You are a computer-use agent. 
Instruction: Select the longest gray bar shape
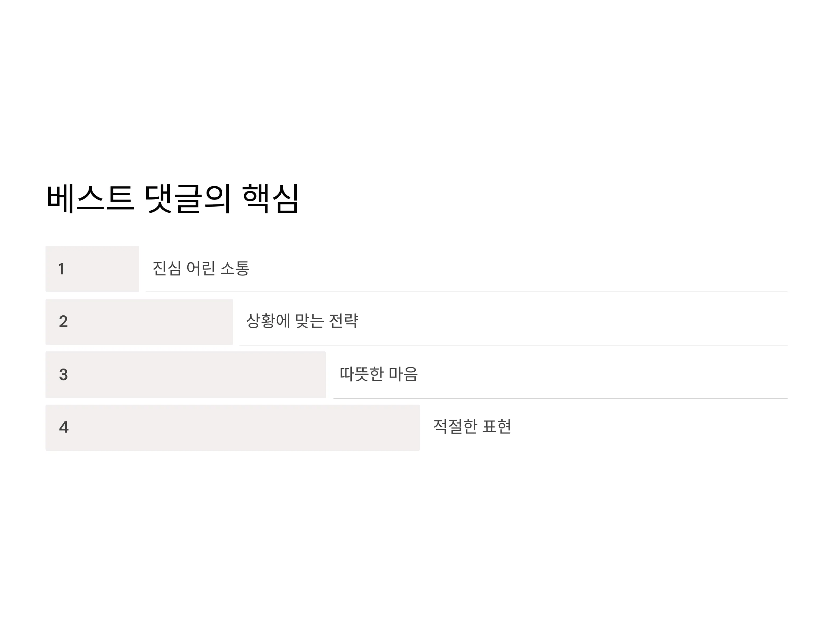[x=233, y=428]
